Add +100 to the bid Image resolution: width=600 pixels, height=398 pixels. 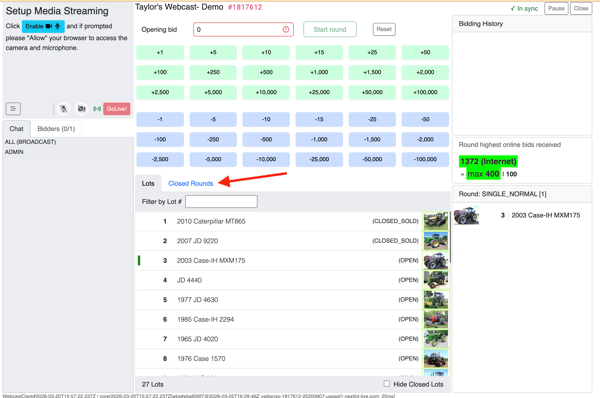tap(160, 72)
